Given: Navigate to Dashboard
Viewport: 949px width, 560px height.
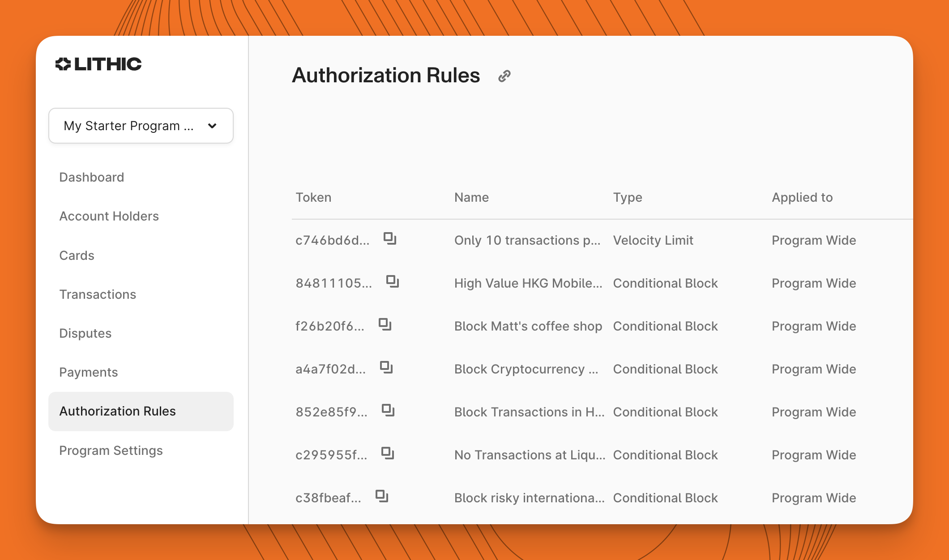Looking at the screenshot, I should 91,177.
